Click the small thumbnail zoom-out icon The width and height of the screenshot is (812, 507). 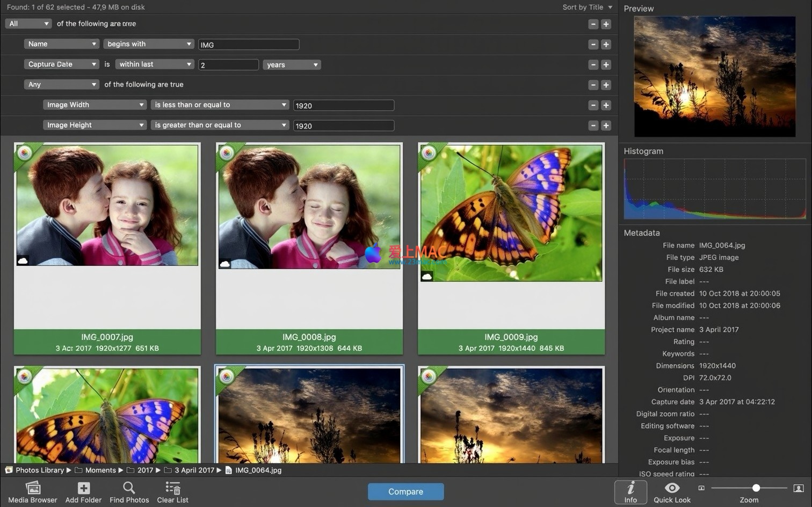701,488
